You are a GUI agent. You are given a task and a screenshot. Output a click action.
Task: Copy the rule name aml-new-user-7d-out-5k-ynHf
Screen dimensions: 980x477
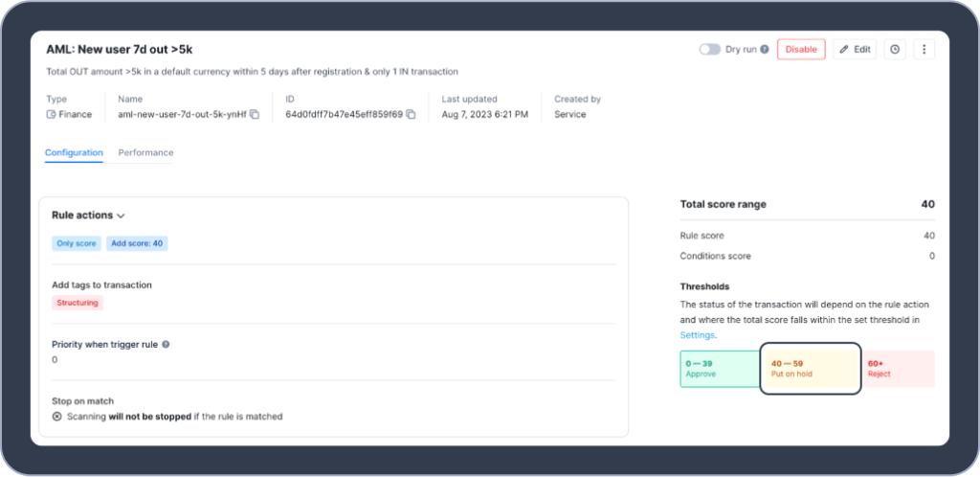click(255, 114)
